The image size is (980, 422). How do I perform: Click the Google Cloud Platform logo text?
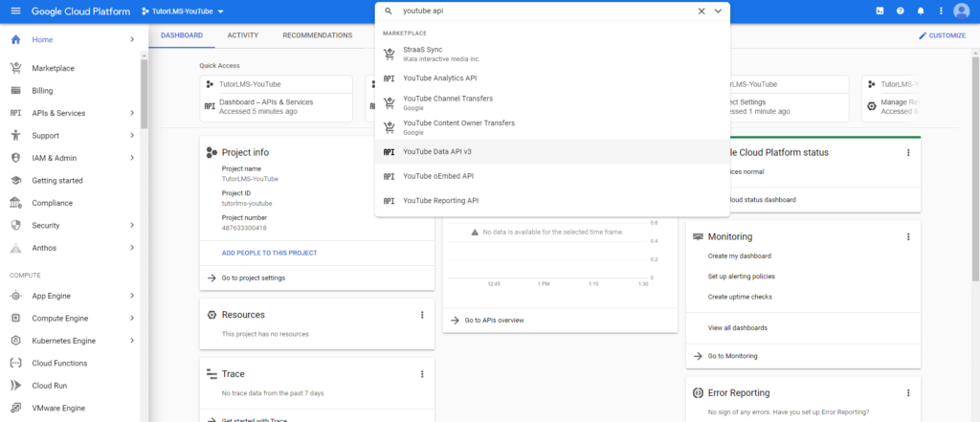click(80, 11)
